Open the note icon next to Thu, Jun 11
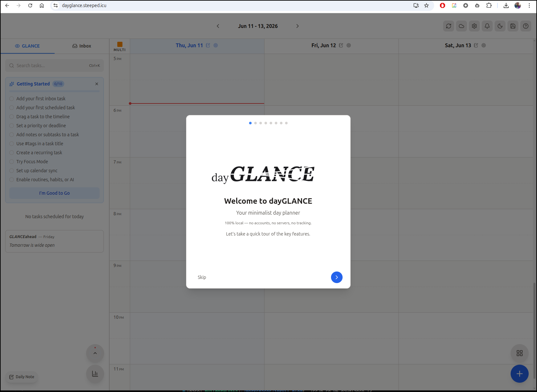 [208, 45]
